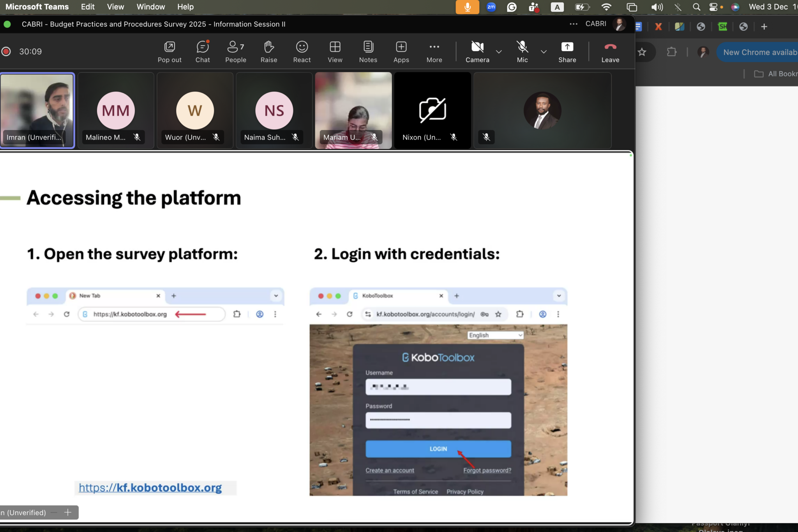This screenshot has width=798, height=532.
Task: Open meeting Notes
Action: (368, 52)
